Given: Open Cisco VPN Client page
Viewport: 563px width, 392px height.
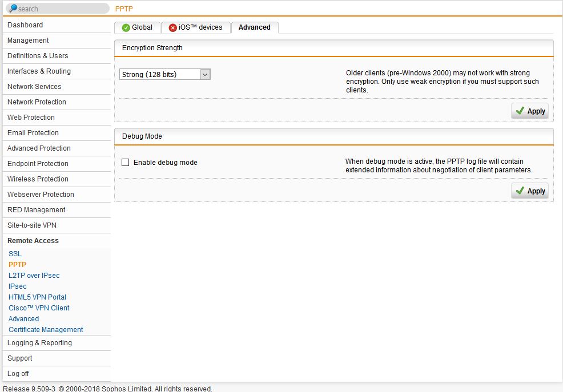Looking at the screenshot, I should 39,308.
